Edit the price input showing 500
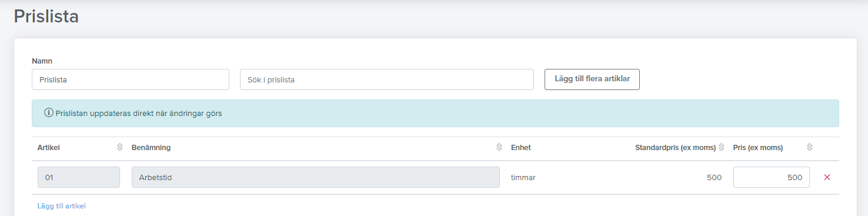This screenshot has height=216, width=868. coord(772,177)
